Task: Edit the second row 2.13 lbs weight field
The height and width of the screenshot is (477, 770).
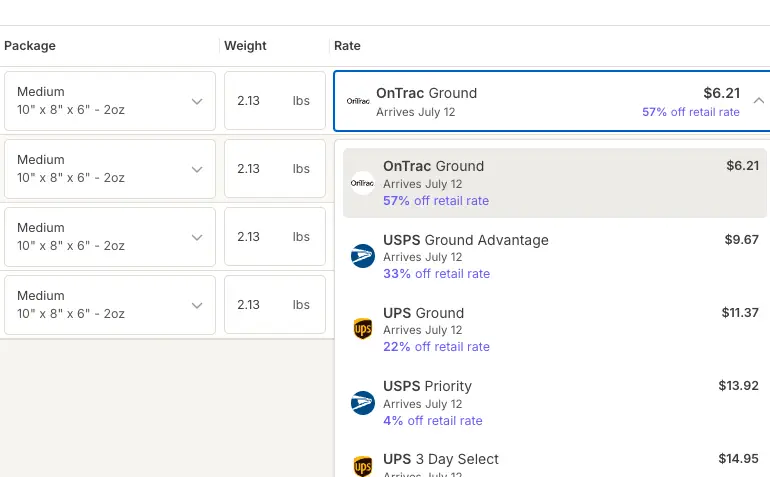Action: (x=275, y=168)
